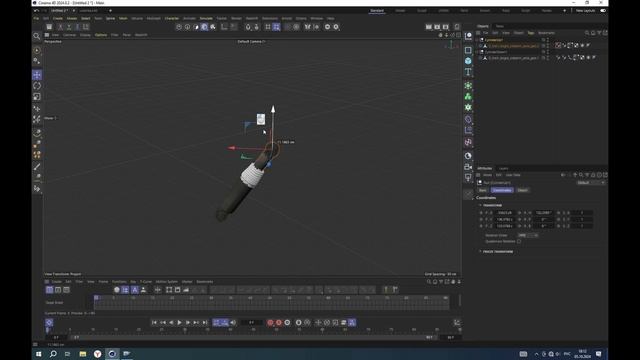The height and width of the screenshot is (360, 640).
Task: Select the Rotate tool in left toolbar
Action: click(x=37, y=86)
